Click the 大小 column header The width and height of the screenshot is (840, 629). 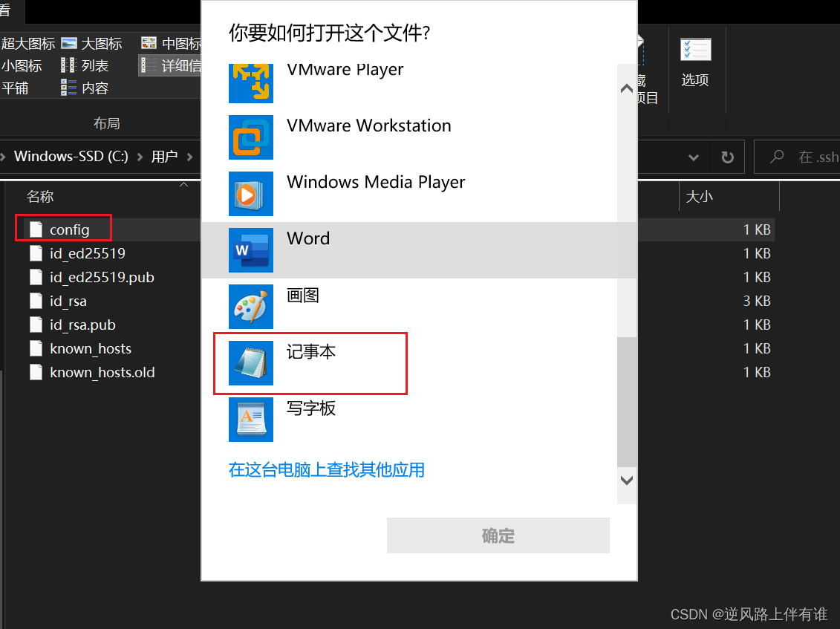coord(699,197)
